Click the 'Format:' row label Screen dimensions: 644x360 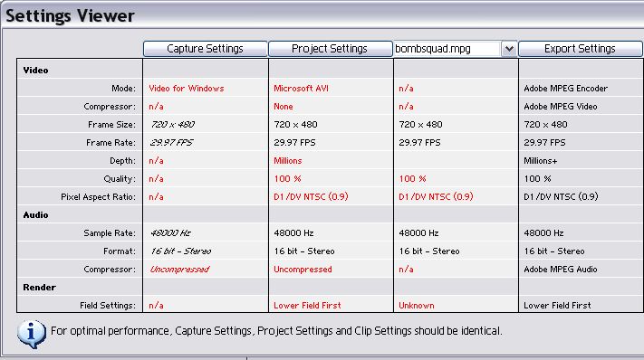coord(120,251)
